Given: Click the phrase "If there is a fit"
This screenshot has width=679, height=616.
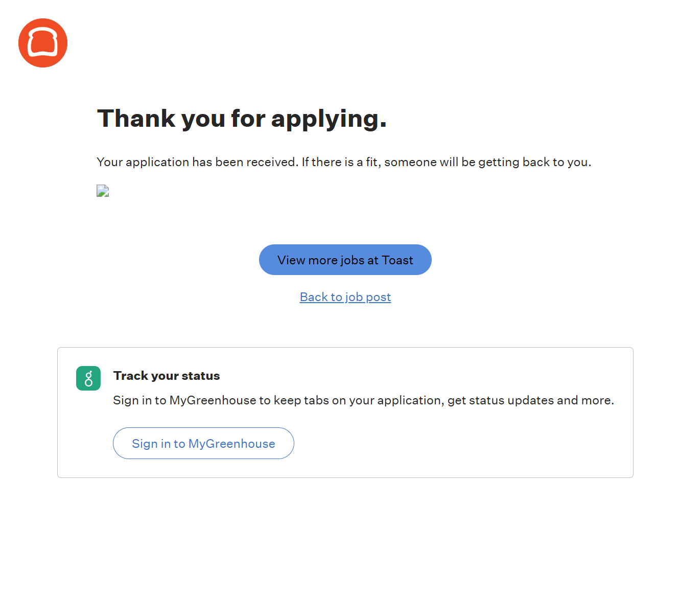Looking at the screenshot, I should 340,162.
